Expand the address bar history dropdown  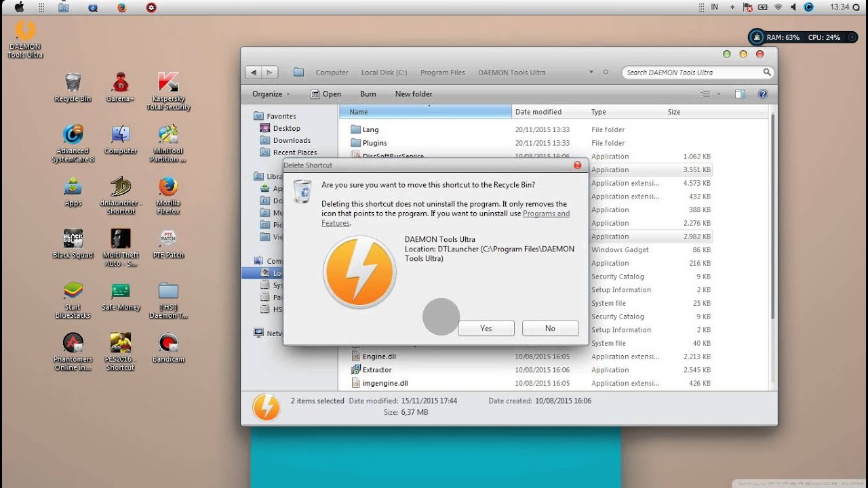(x=591, y=72)
